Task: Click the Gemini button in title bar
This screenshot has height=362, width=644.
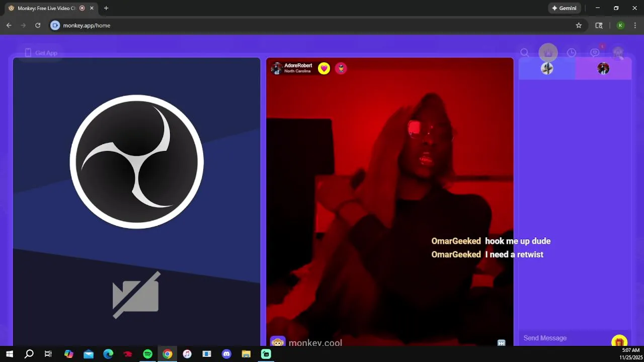Action: (564, 8)
